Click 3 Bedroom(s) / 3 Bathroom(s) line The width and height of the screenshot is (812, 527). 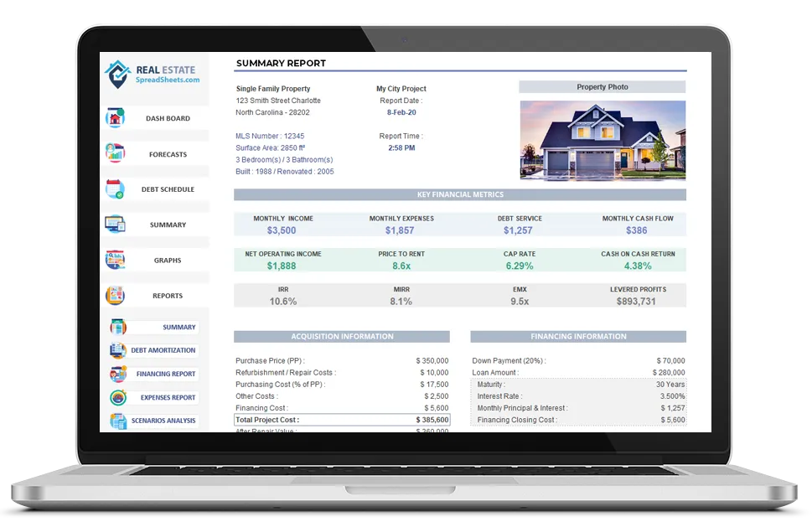pos(284,160)
